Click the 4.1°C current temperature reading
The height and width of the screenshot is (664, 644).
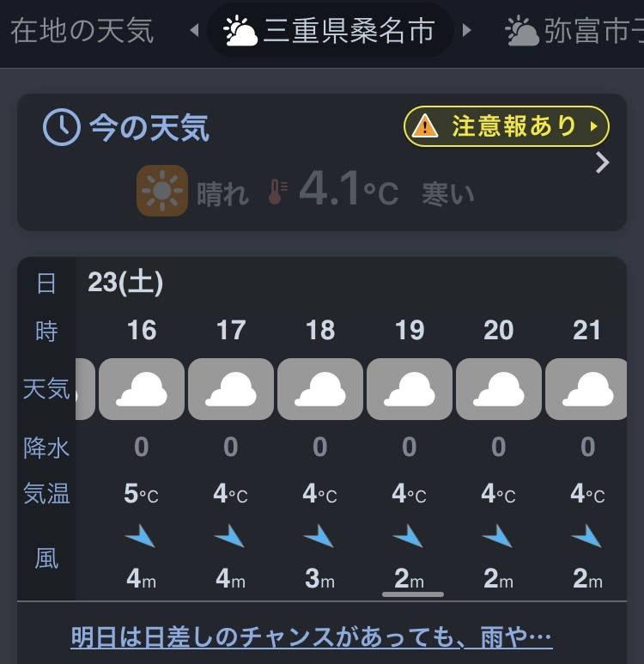(349, 189)
